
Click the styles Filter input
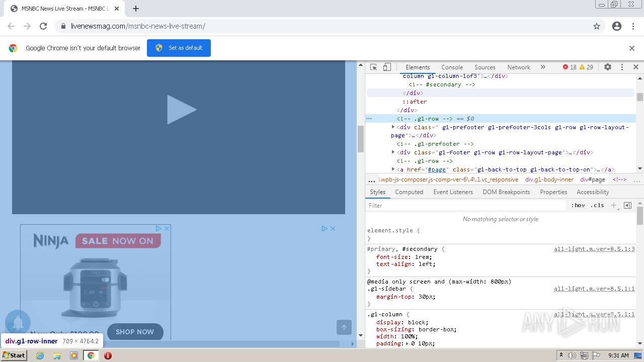(466, 205)
